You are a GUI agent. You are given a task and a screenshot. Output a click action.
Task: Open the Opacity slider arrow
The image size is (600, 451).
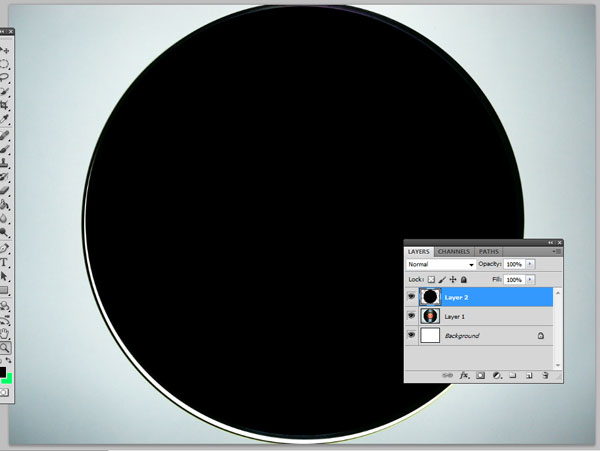coord(530,264)
